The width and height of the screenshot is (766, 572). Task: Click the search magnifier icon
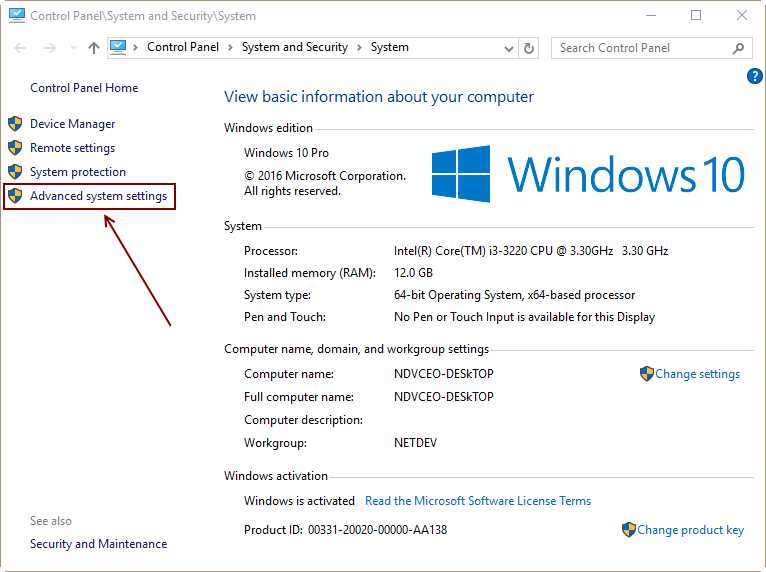click(738, 48)
